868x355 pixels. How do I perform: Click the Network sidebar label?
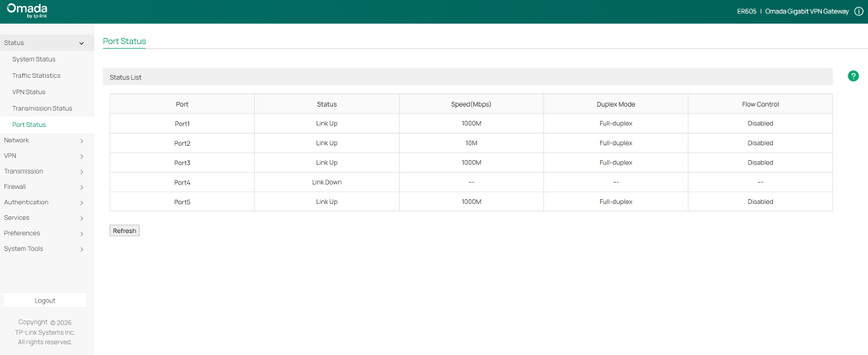coord(17,141)
